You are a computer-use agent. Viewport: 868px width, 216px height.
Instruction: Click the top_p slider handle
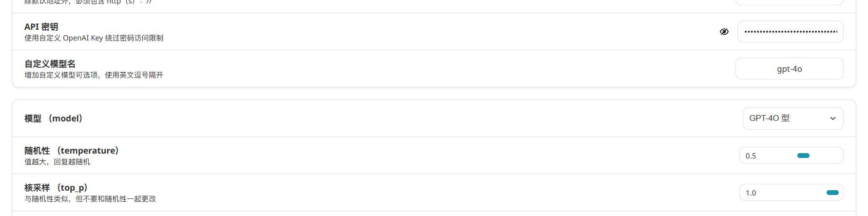[x=832, y=193]
